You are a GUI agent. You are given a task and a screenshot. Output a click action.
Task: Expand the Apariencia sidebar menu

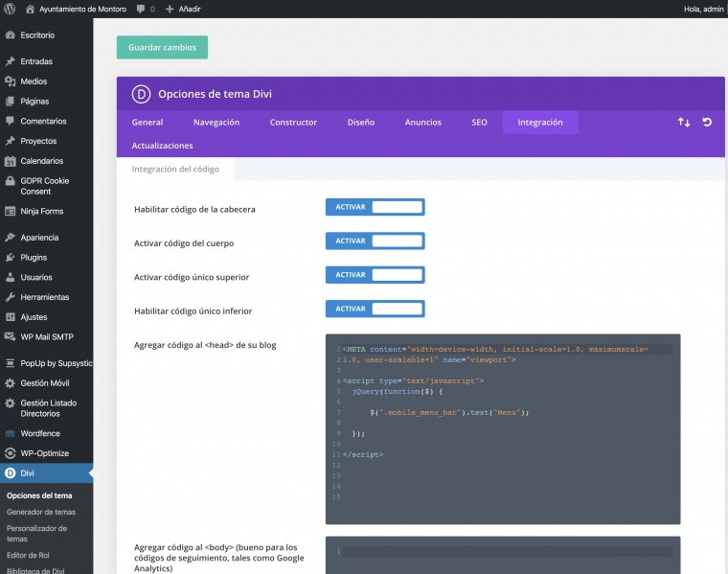click(x=39, y=237)
